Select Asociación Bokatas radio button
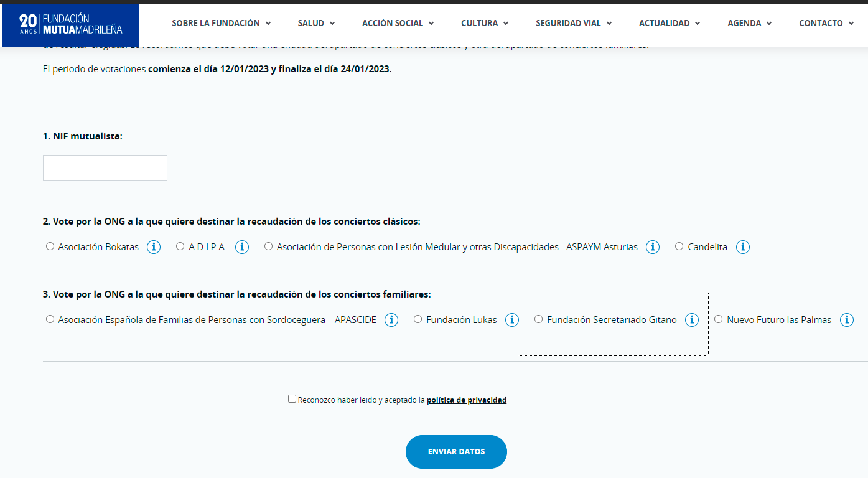868x478 pixels. point(50,246)
